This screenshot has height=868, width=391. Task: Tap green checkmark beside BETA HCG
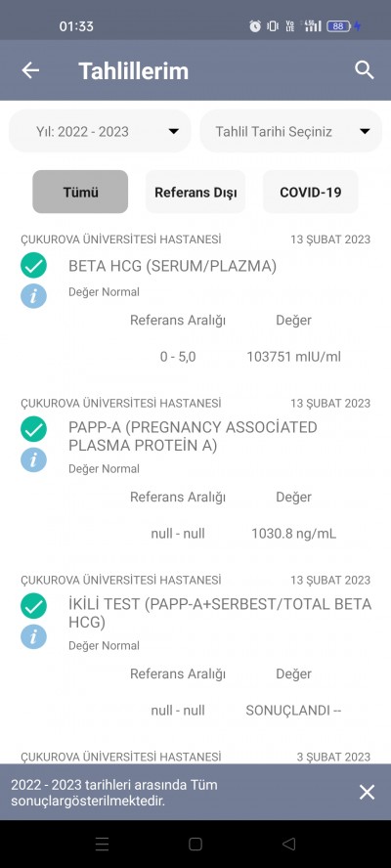(x=34, y=266)
